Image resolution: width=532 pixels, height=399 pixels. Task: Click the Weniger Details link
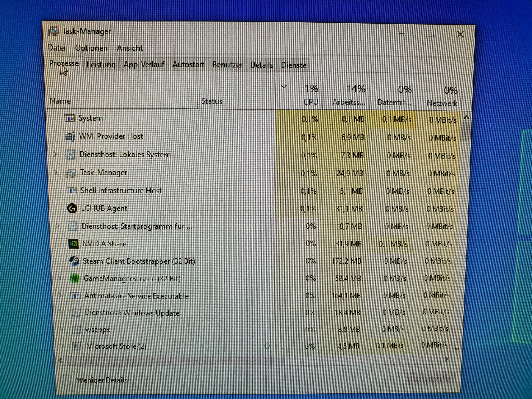click(x=102, y=380)
